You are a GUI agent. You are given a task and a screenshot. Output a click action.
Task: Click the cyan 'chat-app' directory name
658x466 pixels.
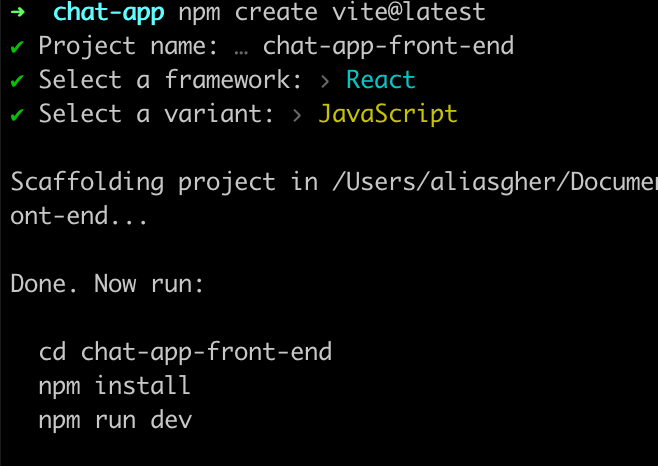[108, 12]
